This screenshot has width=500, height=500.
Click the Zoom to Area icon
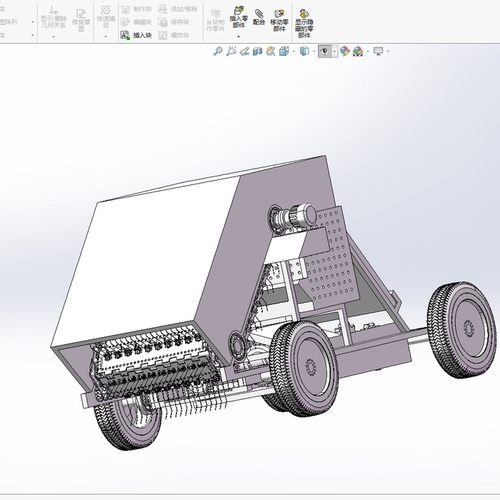(x=231, y=51)
